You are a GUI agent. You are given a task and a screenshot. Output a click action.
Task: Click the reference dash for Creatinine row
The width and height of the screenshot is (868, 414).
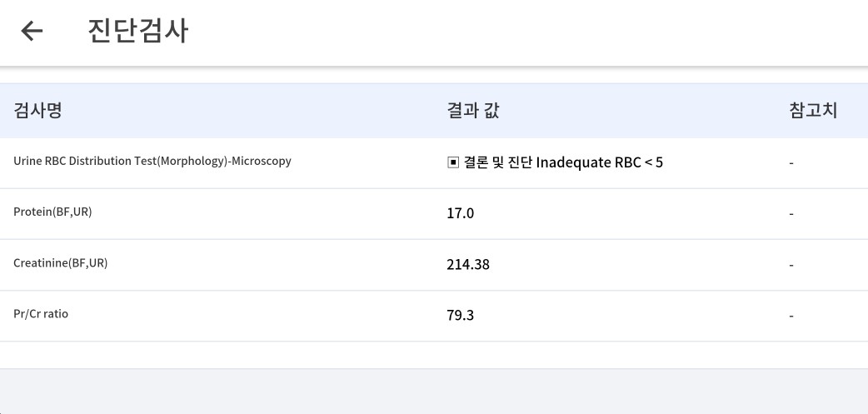pos(791,265)
